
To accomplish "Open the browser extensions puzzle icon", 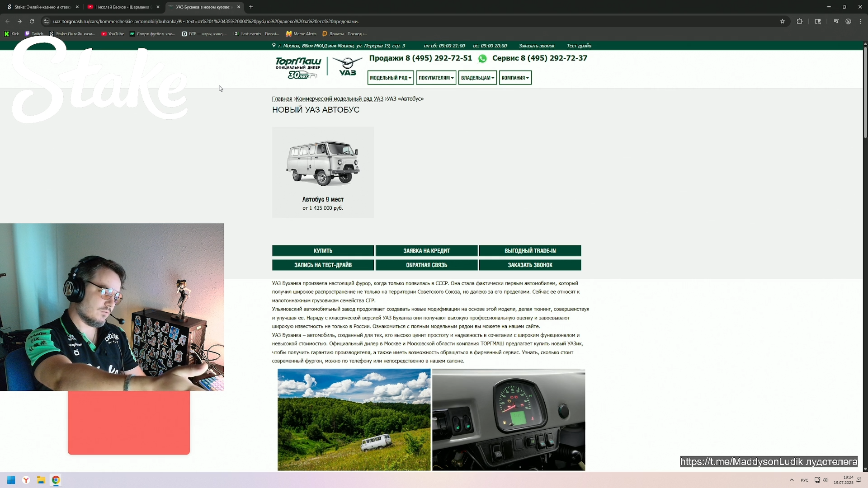I will tap(800, 21).
